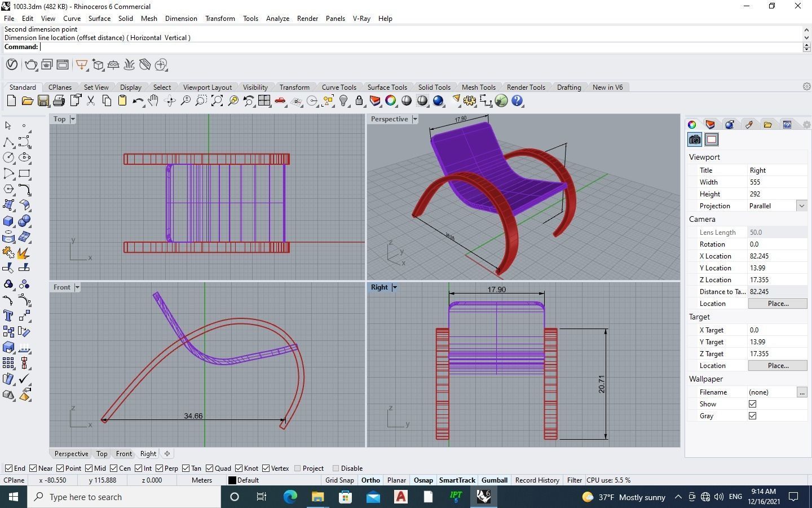Uncheck the wallpaper Show checkbox
The height and width of the screenshot is (508, 812).
[x=752, y=404]
